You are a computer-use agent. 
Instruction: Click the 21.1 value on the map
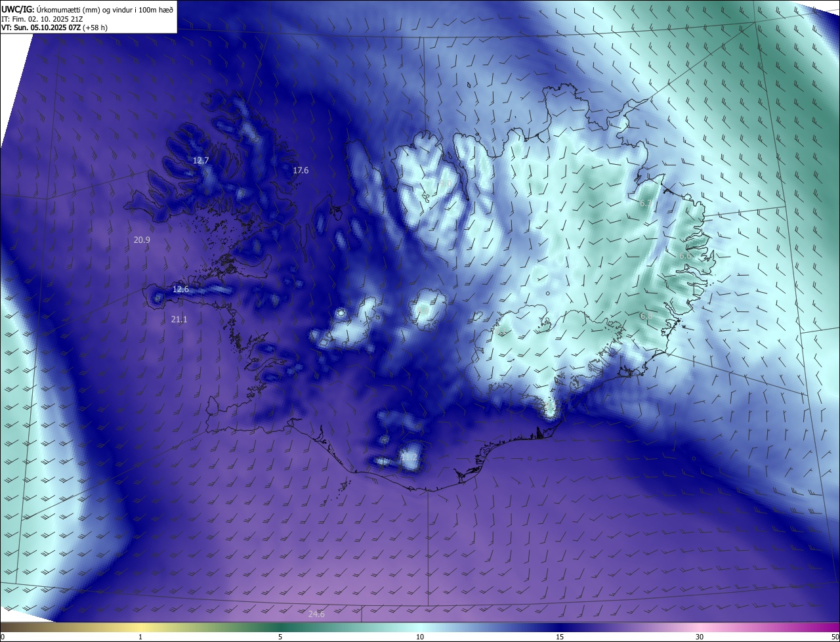coord(178,319)
